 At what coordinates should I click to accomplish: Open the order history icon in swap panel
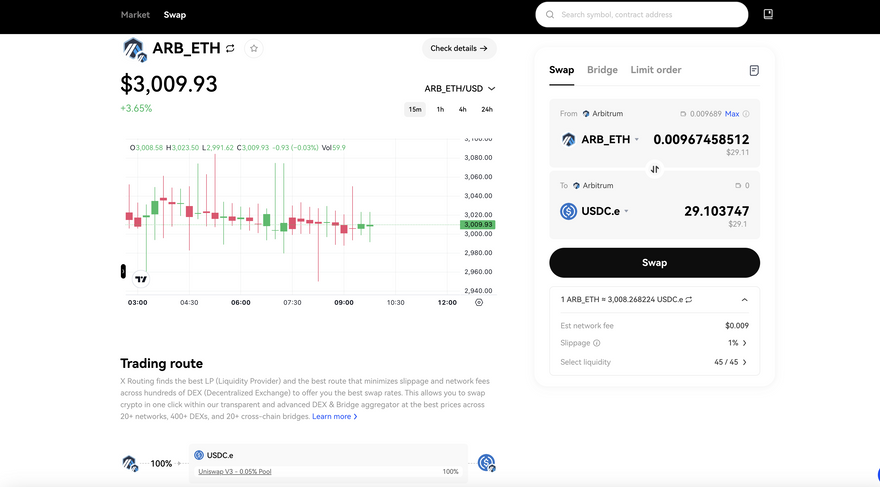coord(754,71)
